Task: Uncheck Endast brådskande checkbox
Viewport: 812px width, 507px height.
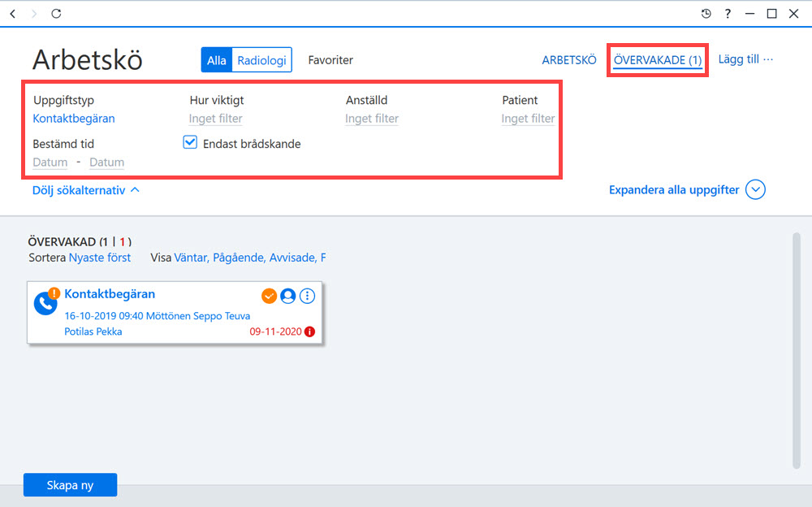Action: [x=190, y=142]
